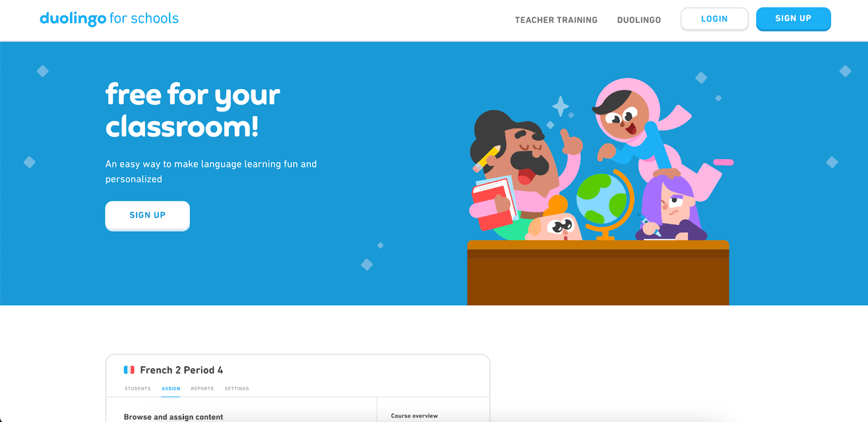
Task: Click the Course overview heading
Action: [414, 416]
